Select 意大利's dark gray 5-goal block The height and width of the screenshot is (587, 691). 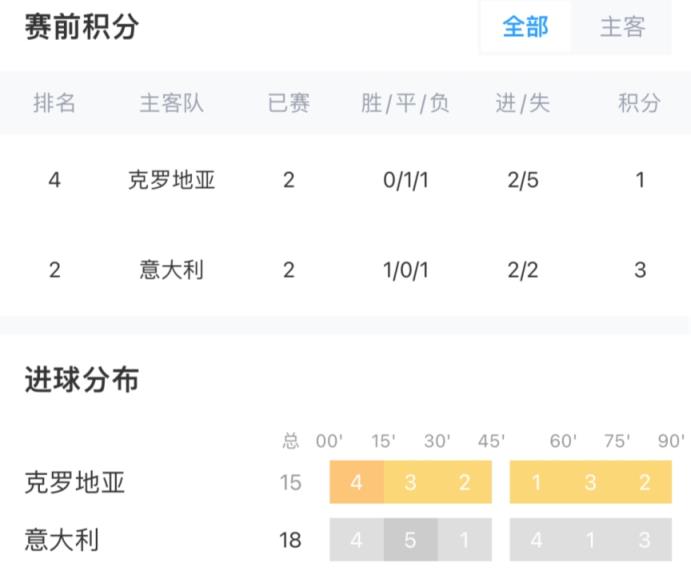pos(411,541)
